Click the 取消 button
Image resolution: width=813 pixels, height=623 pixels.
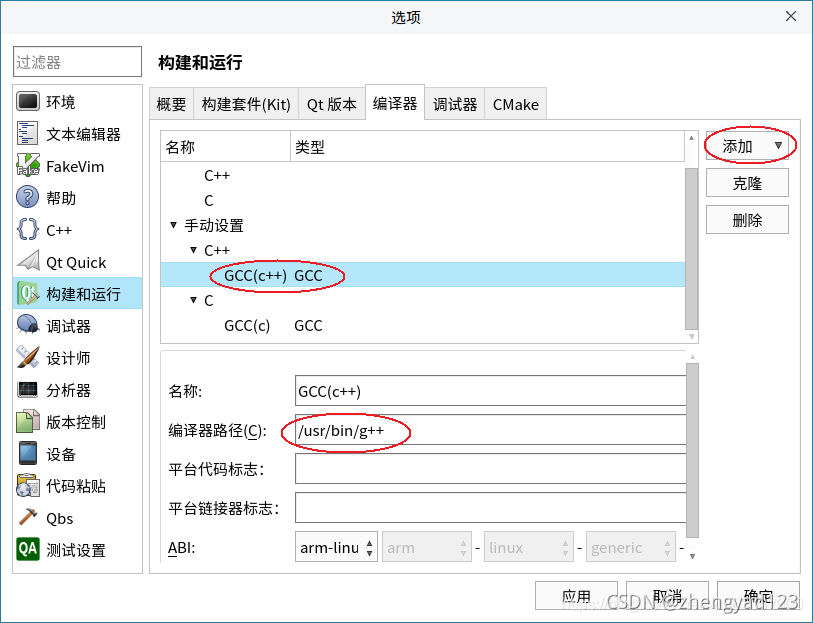(667, 596)
